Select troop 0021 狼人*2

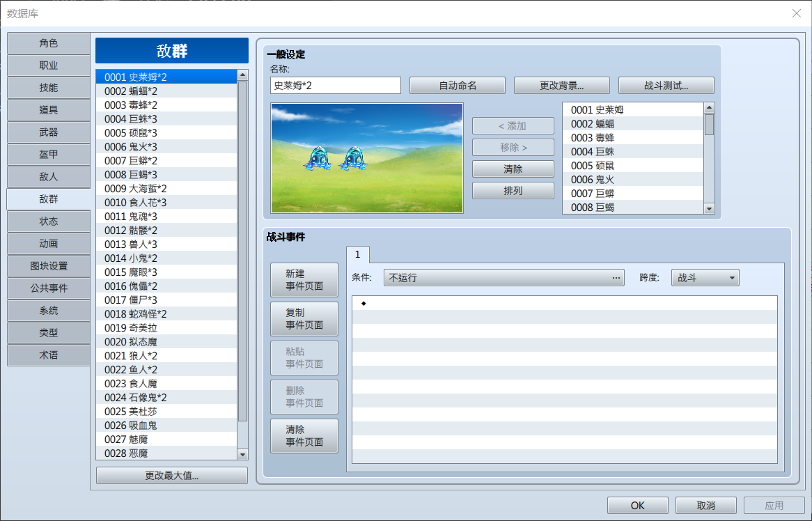coord(166,356)
